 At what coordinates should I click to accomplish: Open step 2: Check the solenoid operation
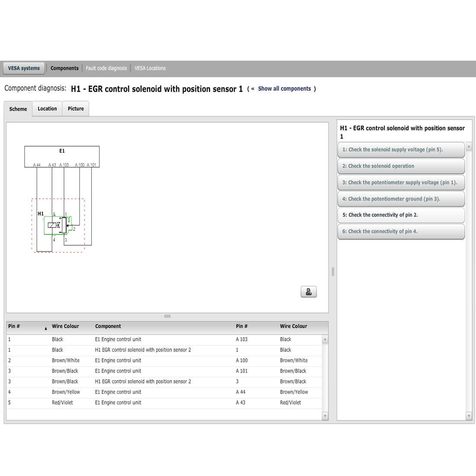coord(401,166)
